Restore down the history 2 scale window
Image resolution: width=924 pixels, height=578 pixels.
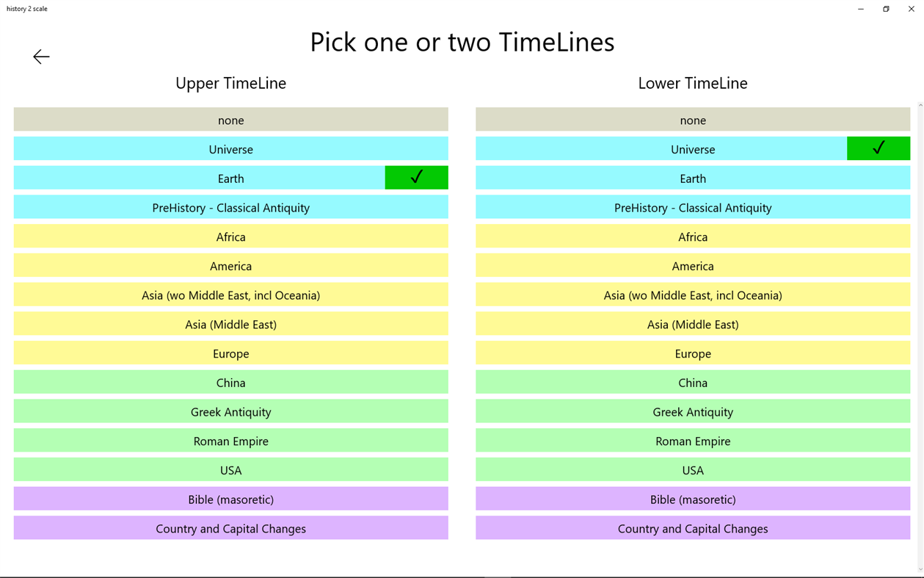point(886,9)
